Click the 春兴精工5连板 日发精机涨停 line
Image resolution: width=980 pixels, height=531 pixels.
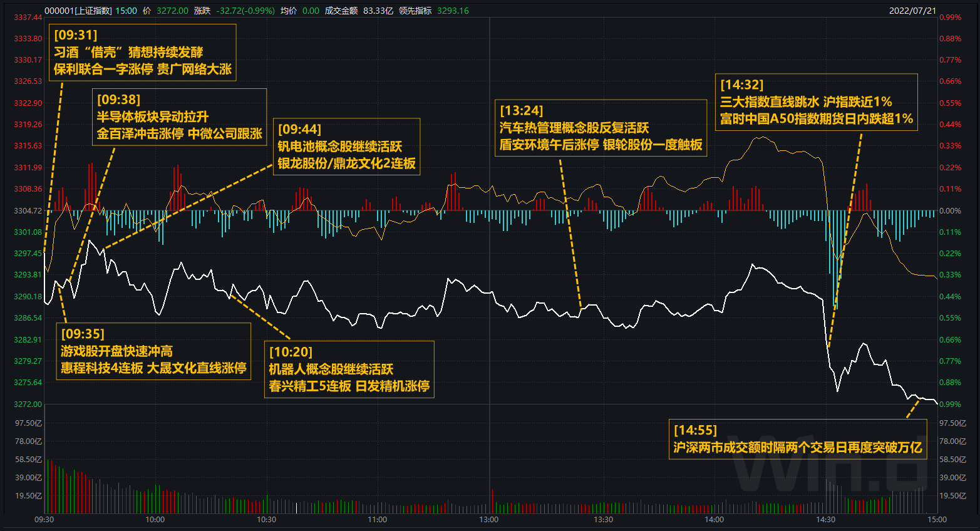[x=349, y=386]
